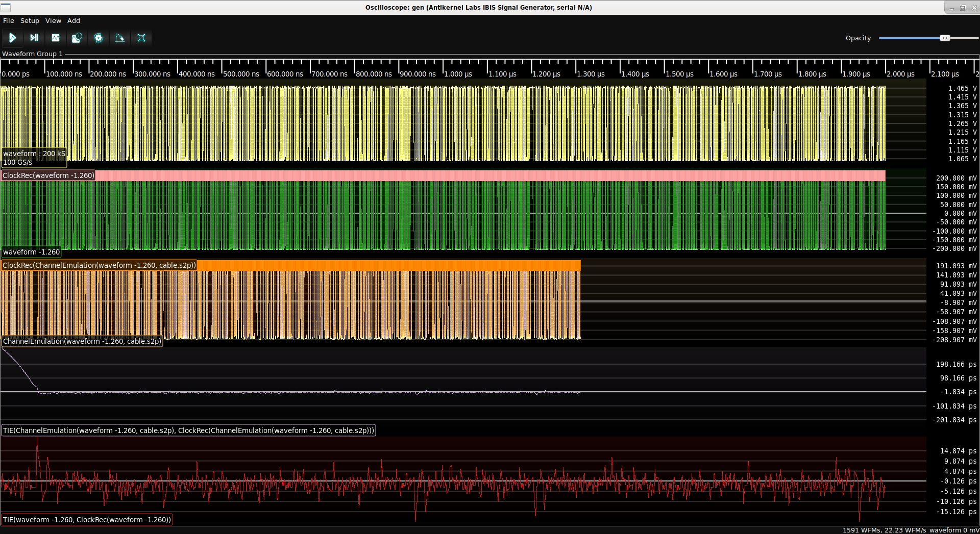Viewport: 980px width, 534px height.
Task: Select the orange ClockRec(ChannelEmulation) overlay label
Action: 99,265
